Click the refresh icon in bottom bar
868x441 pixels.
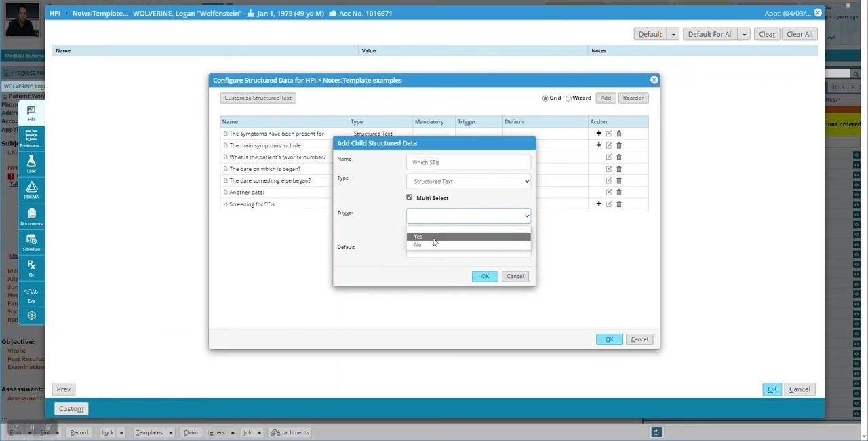(x=656, y=432)
